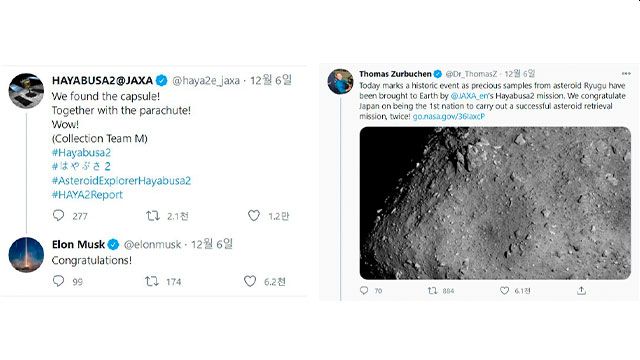
Task: Retweet the HAYABUSA2@JAXA capsule tweet
Action: [x=153, y=215]
